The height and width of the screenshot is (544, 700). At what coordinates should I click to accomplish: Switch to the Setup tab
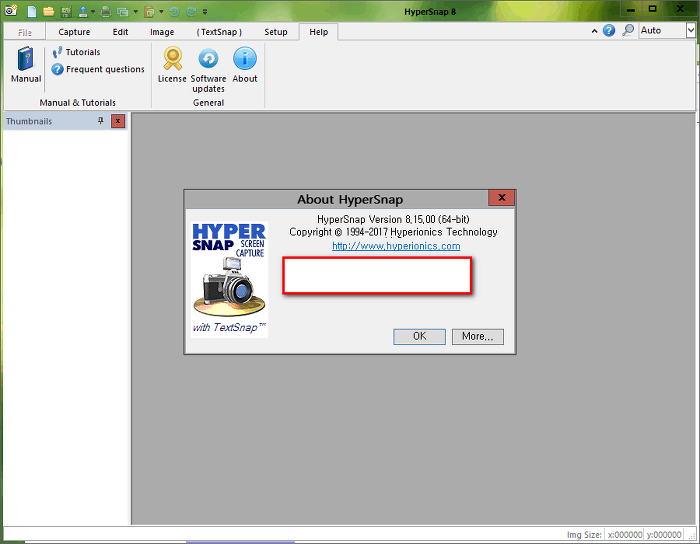(276, 32)
